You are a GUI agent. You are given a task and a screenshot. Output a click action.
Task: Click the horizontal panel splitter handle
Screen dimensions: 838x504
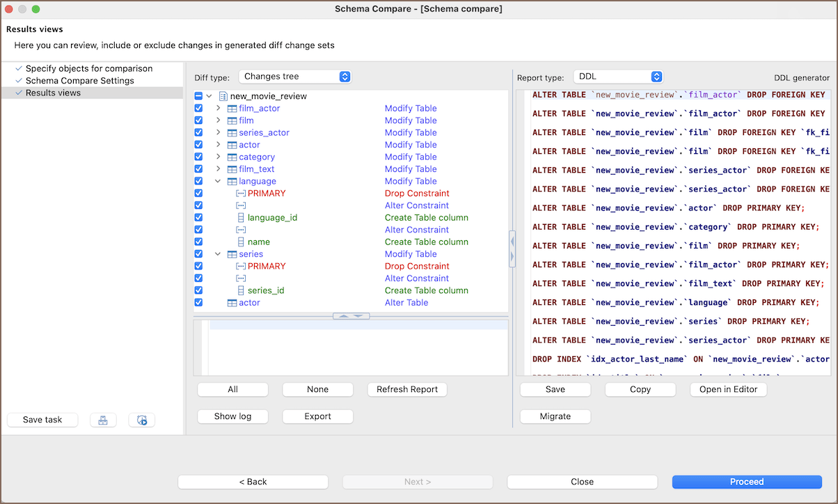pos(351,316)
